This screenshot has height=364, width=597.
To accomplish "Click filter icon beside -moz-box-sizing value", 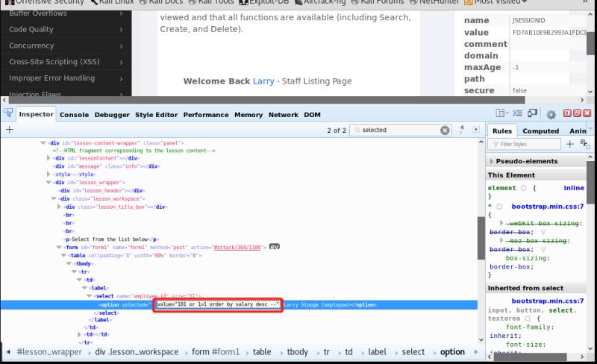I will pyautogui.click(x=543, y=249).
